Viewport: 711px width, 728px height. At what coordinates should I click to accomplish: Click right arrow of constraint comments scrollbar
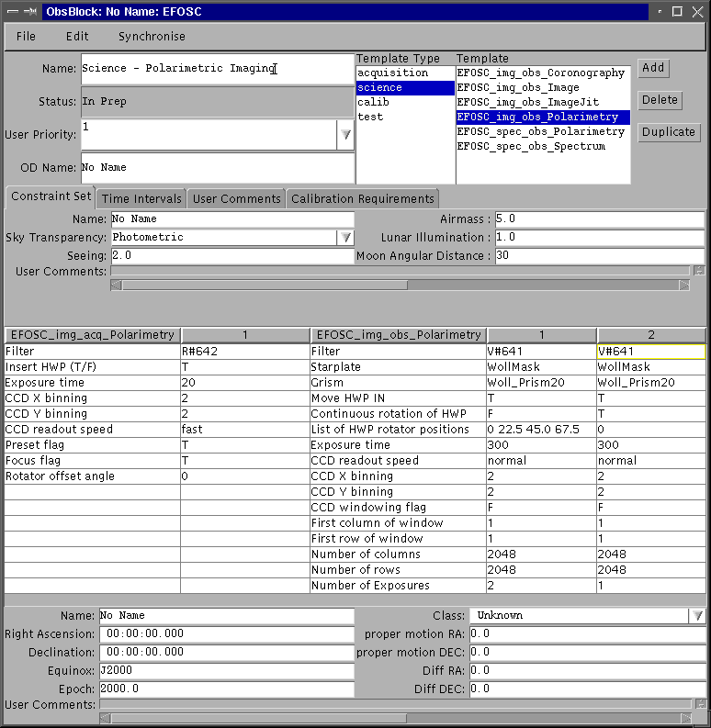point(684,286)
